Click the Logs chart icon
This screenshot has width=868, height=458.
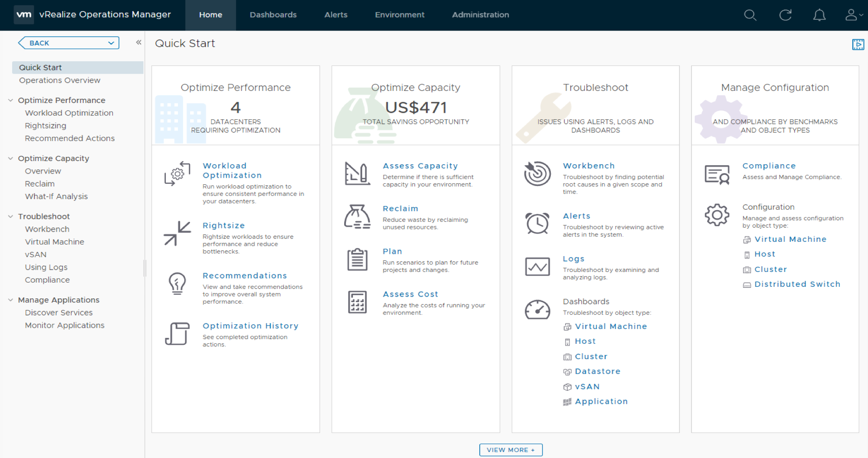(x=537, y=266)
